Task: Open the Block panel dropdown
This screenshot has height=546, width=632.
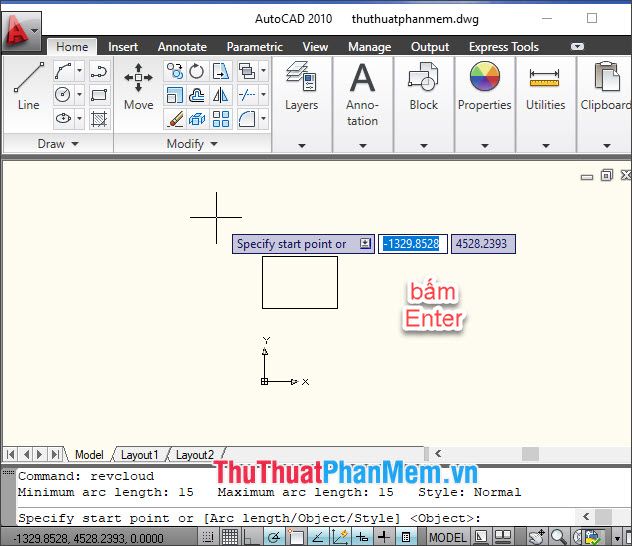Action: click(x=424, y=145)
